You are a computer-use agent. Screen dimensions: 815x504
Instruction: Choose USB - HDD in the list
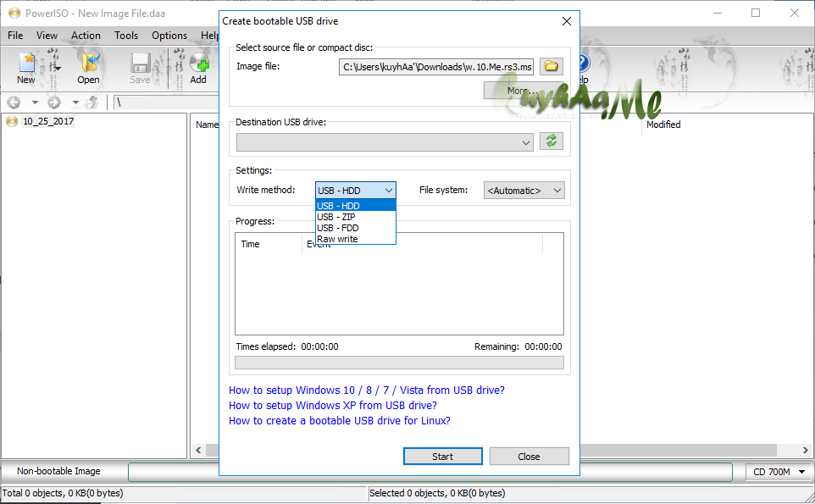tap(356, 206)
